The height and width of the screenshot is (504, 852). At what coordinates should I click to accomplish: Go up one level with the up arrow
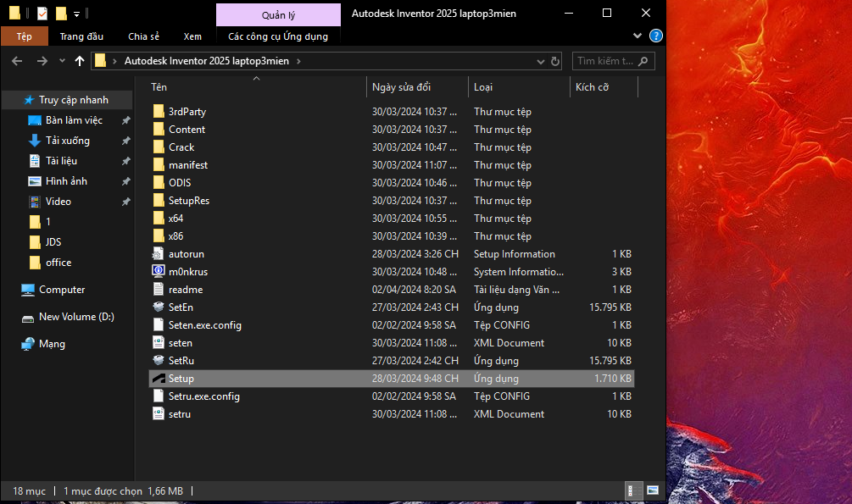coord(80,61)
